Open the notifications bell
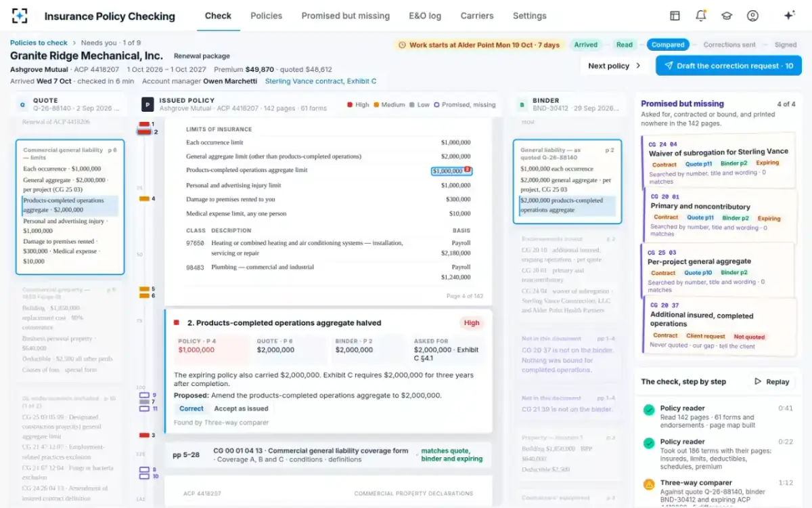The image size is (812, 508). point(700,16)
